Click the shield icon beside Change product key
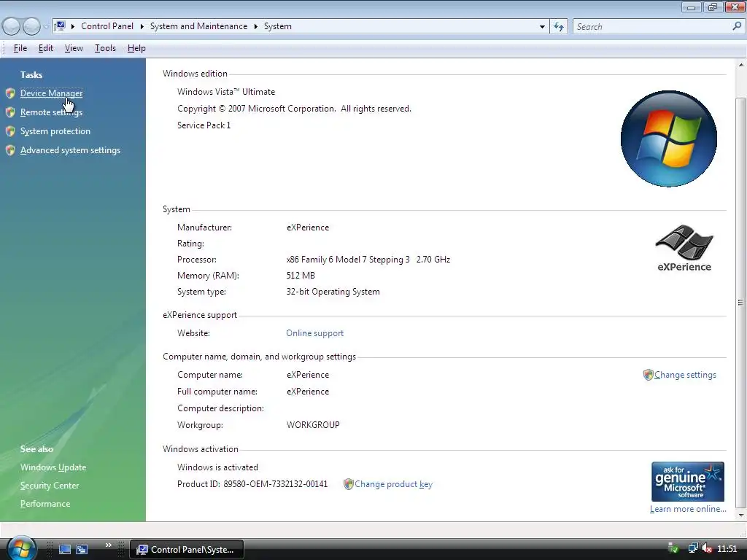 pos(348,484)
